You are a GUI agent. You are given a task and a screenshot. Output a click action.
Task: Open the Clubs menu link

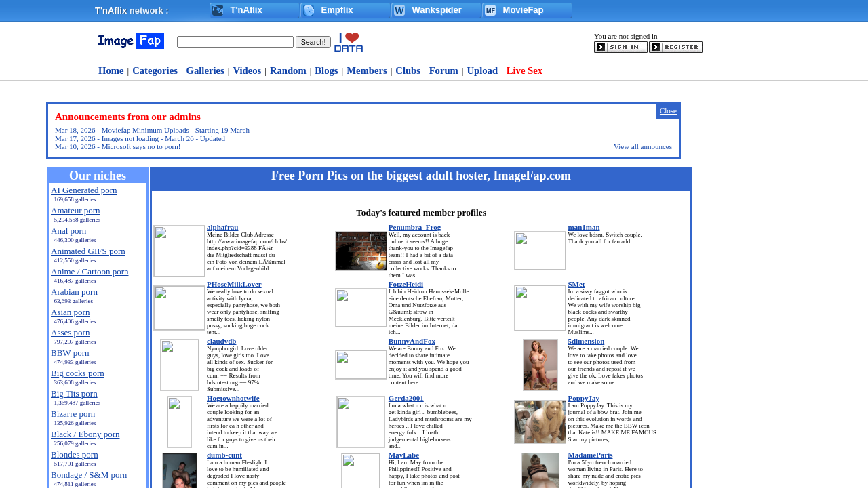(x=408, y=70)
